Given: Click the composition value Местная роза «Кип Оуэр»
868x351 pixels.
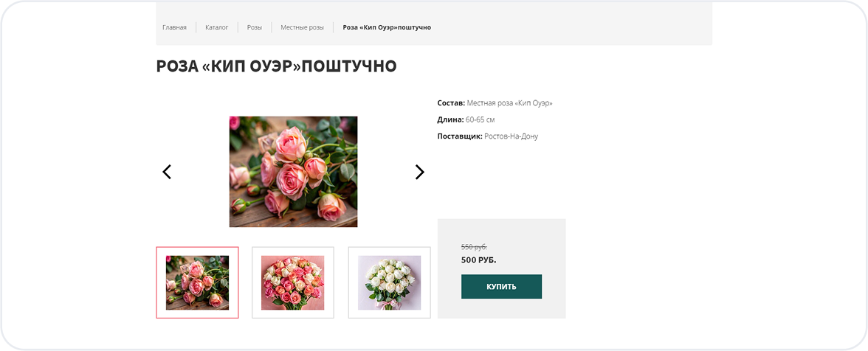Looking at the screenshot, I should pyautogui.click(x=509, y=103).
